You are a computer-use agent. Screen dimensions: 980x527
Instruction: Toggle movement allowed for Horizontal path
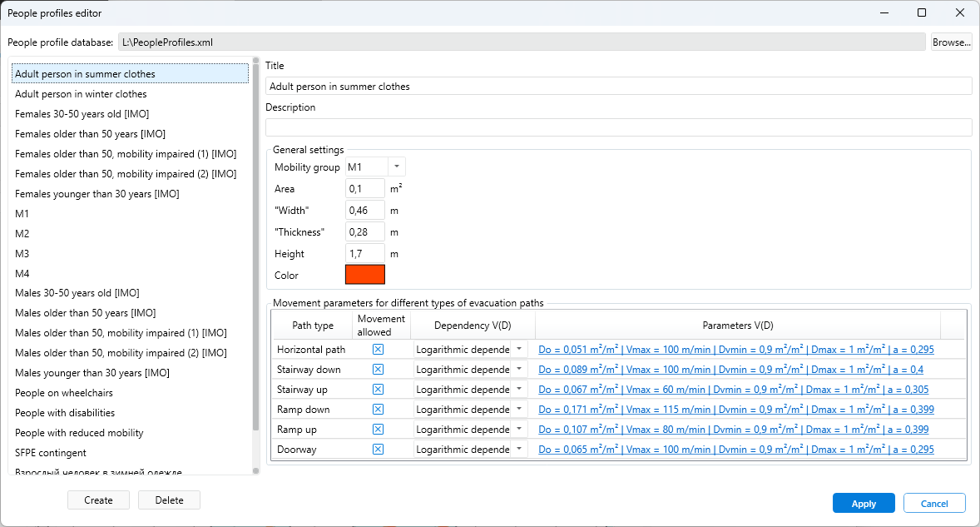pyautogui.click(x=378, y=349)
